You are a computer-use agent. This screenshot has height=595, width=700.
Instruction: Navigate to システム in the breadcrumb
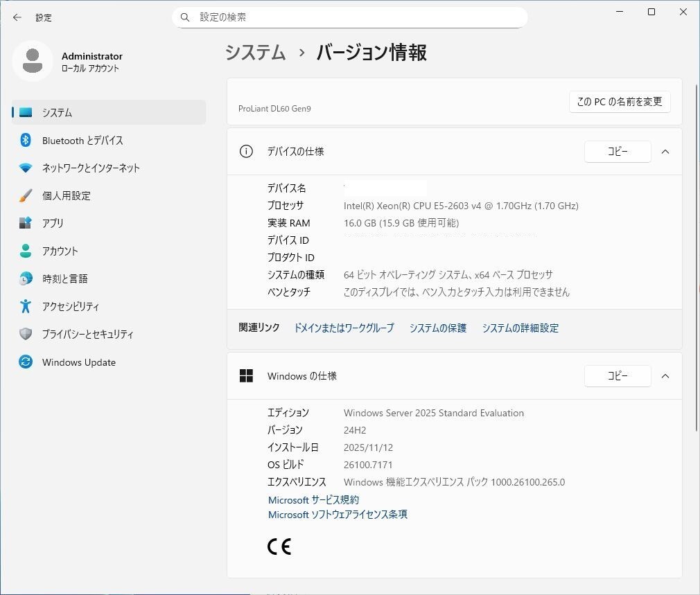256,53
